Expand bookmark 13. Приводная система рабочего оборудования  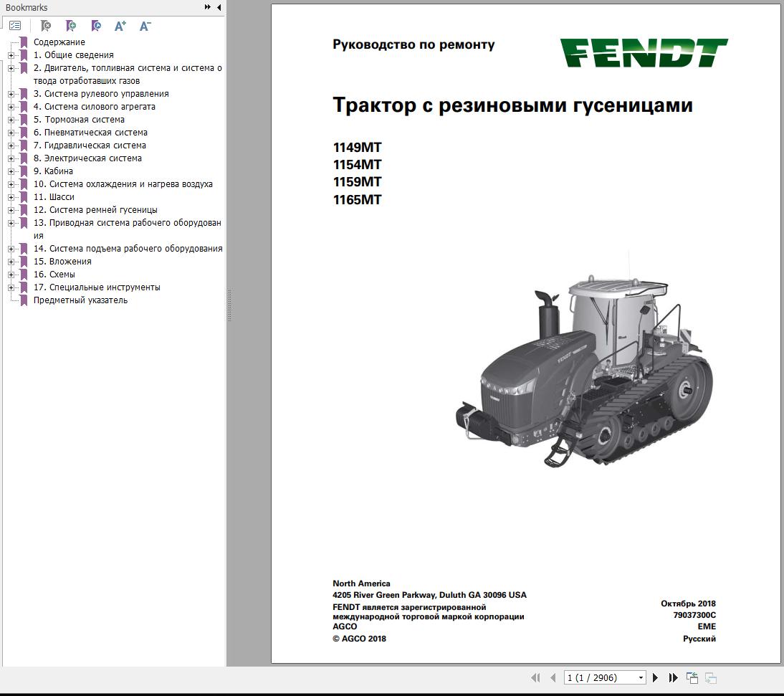click(x=11, y=223)
